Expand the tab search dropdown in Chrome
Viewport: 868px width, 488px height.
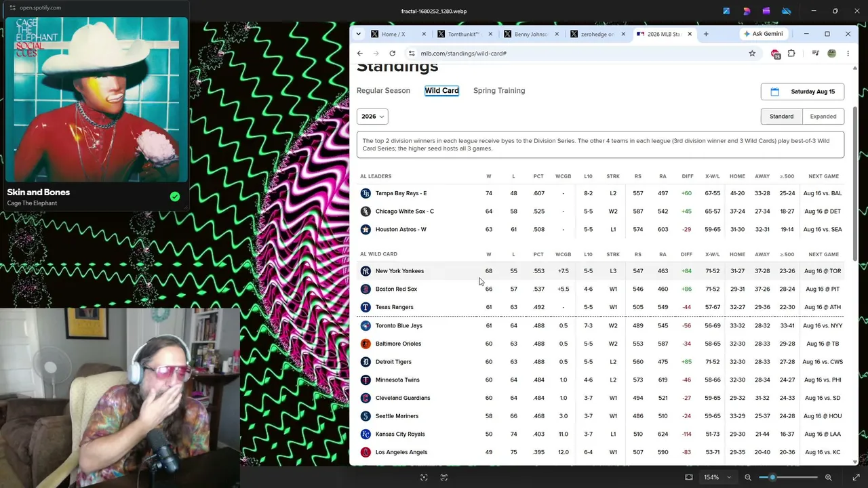pyautogui.click(x=359, y=34)
